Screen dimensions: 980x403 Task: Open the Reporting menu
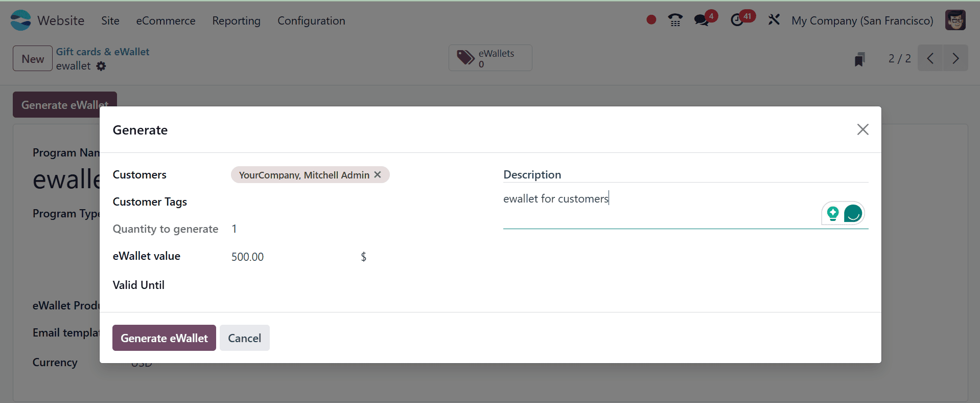pyautogui.click(x=236, y=20)
